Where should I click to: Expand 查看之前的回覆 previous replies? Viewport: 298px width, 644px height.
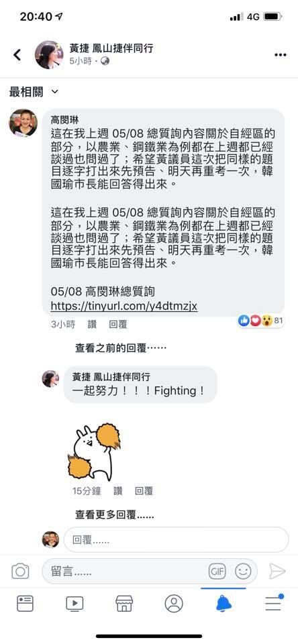tap(121, 348)
